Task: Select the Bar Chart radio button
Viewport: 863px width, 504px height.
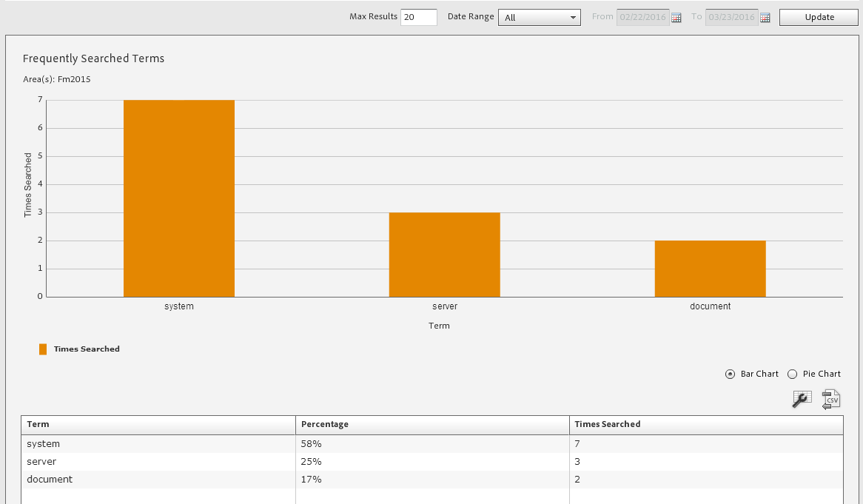Action: [x=730, y=374]
